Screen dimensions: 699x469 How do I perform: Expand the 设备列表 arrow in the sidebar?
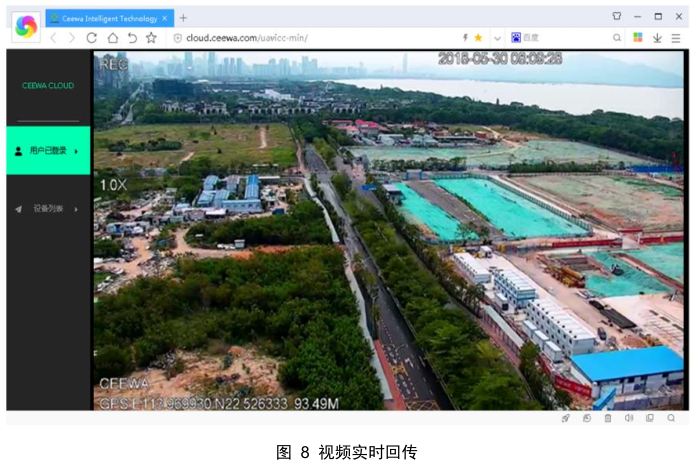(77, 209)
